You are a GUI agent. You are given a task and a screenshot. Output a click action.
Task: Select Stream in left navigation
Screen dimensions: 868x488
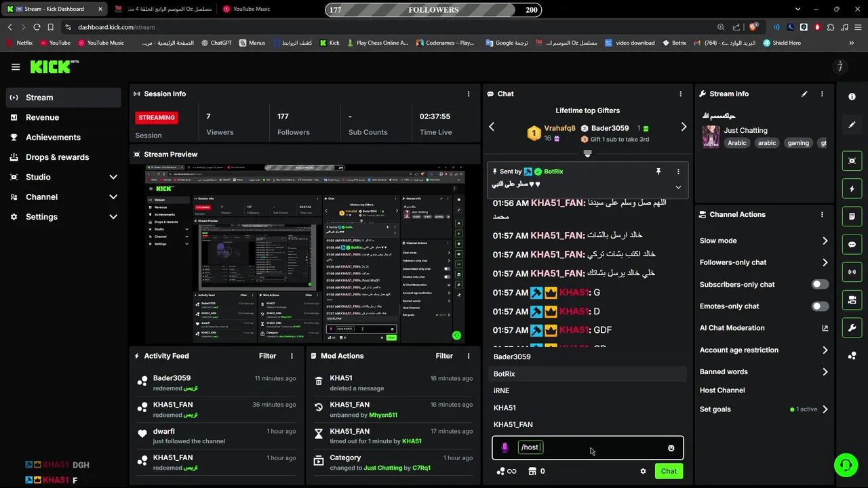click(x=64, y=98)
